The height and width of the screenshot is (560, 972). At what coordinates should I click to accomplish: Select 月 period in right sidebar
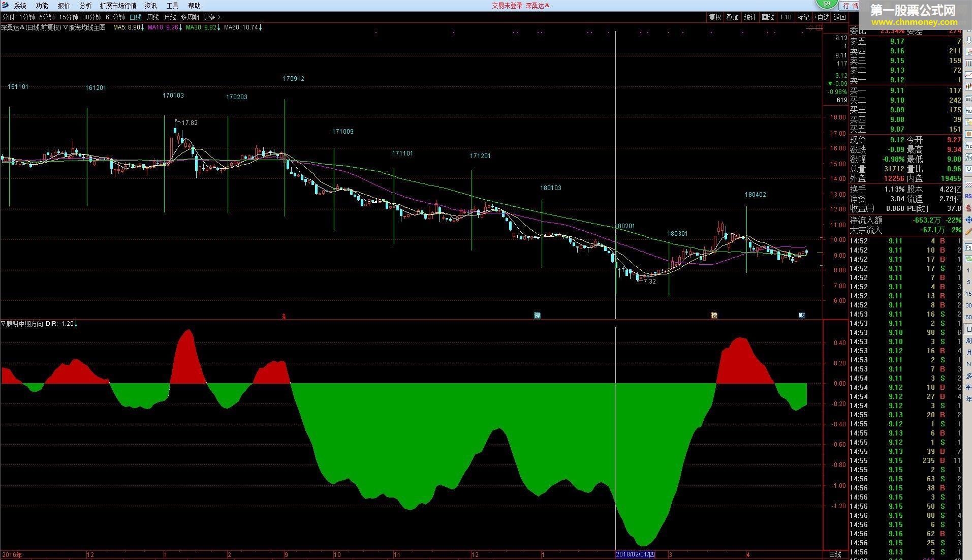click(968, 353)
